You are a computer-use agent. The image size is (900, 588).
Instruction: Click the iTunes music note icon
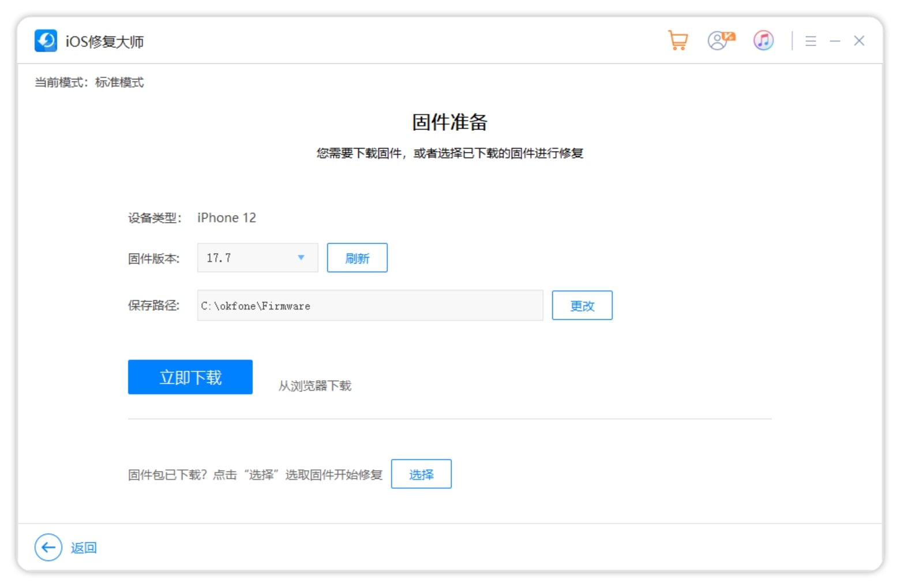[763, 40]
